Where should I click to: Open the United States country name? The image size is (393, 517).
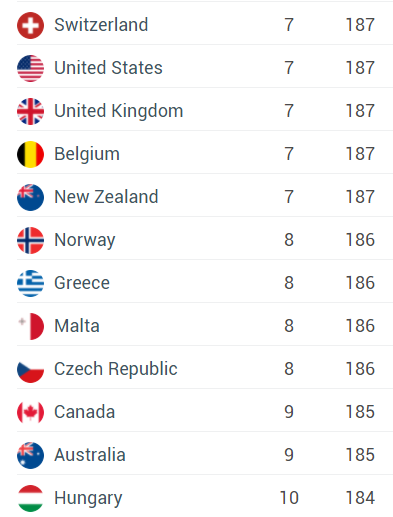point(108,68)
